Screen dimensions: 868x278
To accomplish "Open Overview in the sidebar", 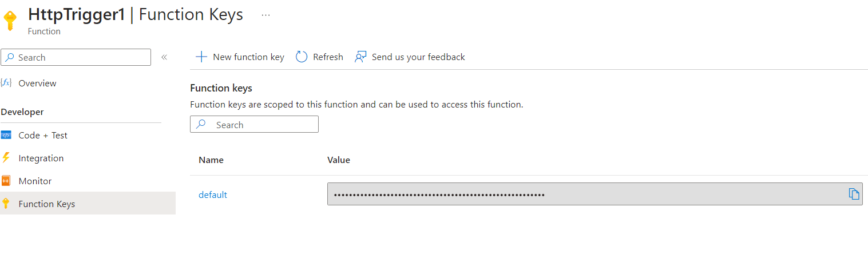I will pyautogui.click(x=37, y=83).
